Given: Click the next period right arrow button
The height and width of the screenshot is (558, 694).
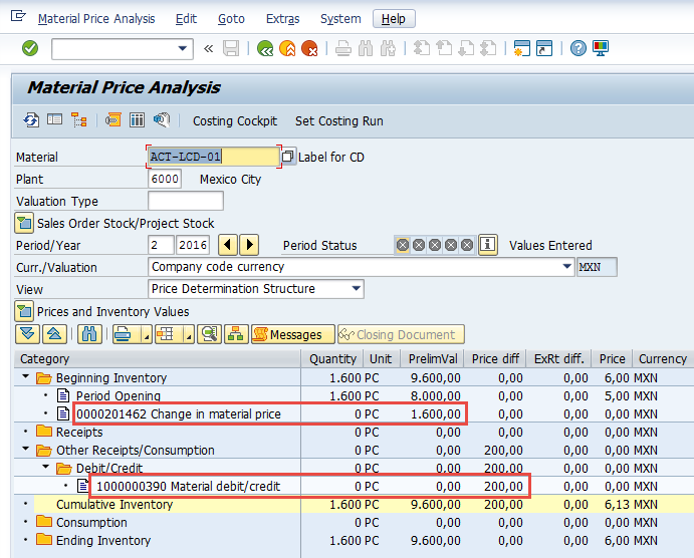Looking at the screenshot, I should coord(249,245).
